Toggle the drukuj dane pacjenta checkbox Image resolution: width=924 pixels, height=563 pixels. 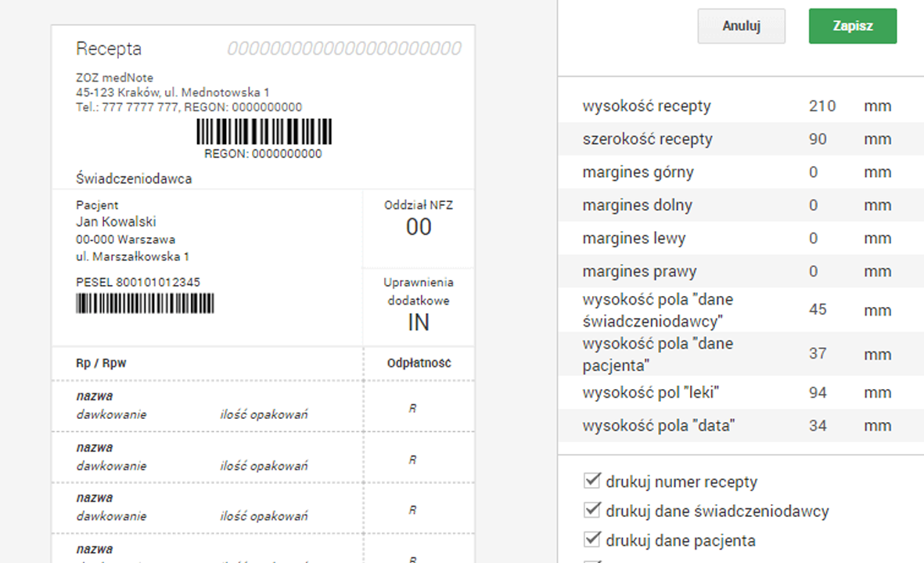coord(592,539)
